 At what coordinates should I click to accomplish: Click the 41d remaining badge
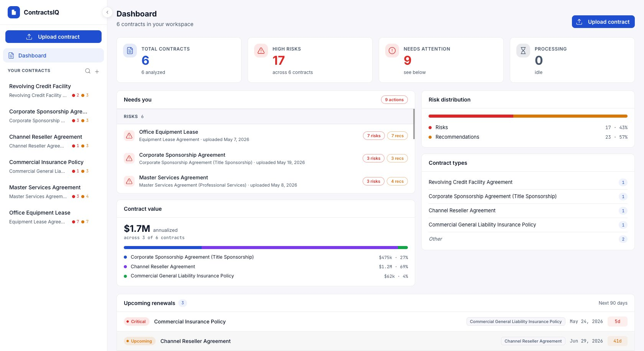coord(617,341)
